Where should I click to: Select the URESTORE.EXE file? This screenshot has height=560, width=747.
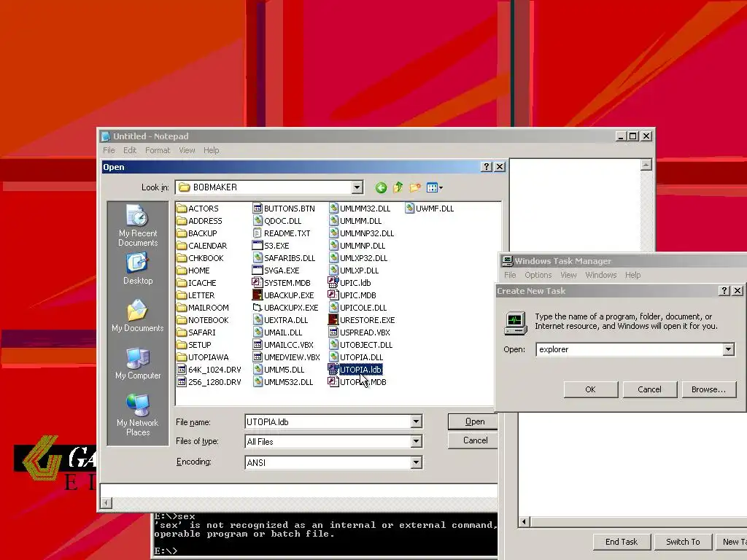click(362, 320)
